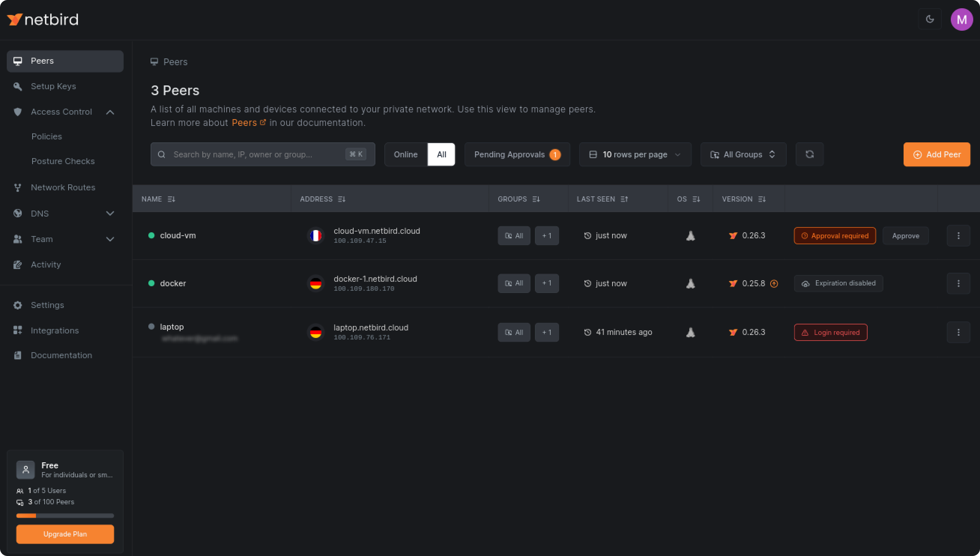This screenshot has width=980, height=556.
Task: Sort by Last Seen column icon
Action: point(624,199)
